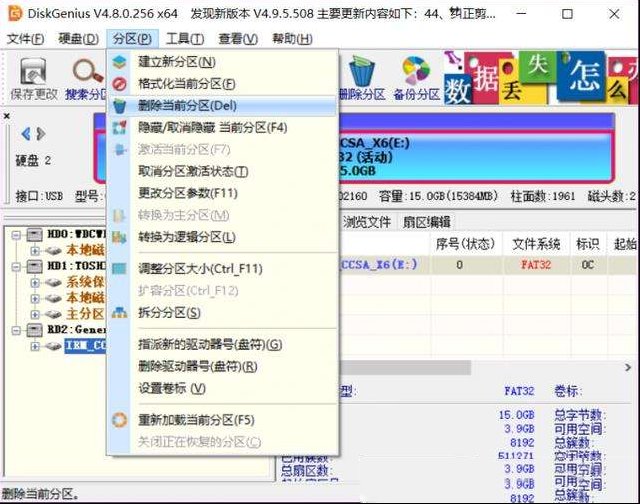Image resolution: width=640 pixels, height=504 pixels.
Task: Open the 分区(P) menu
Action: click(x=132, y=39)
